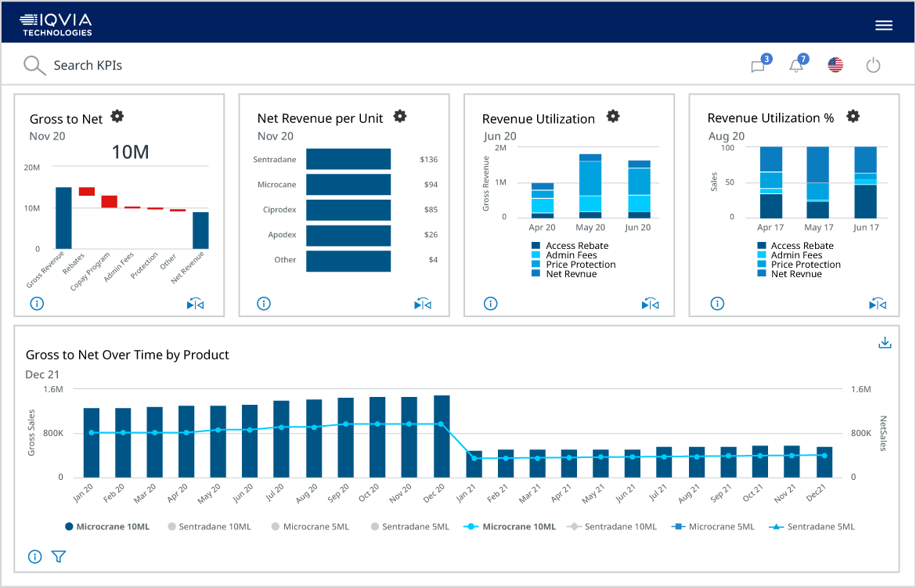Select the Sentradane bar in revenue chart
Image resolution: width=916 pixels, height=588 pixels.
pos(348,159)
